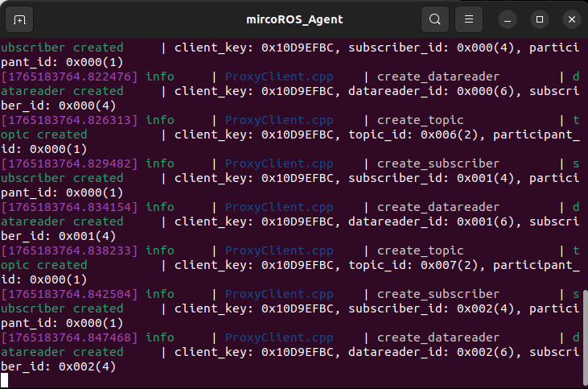Click create_subscriber on the 829482 line
Image resolution: width=588 pixels, height=389 pixels.
[x=438, y=164]
